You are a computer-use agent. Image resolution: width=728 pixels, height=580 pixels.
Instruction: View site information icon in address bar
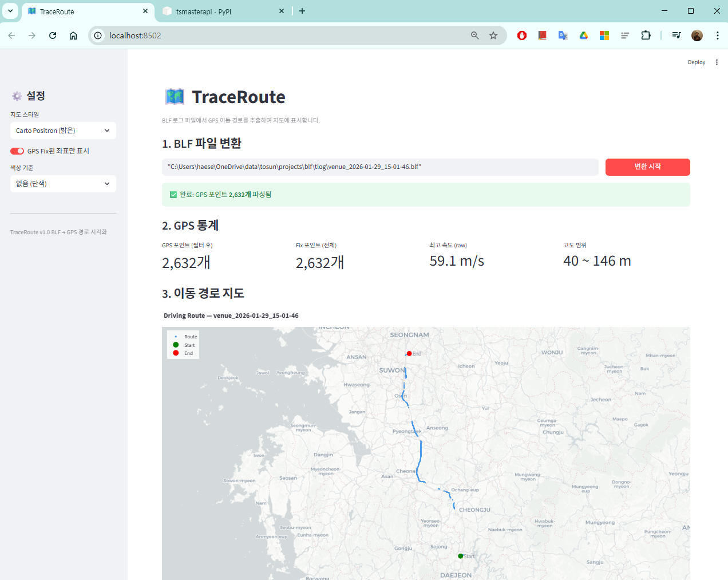coord(98,35)
